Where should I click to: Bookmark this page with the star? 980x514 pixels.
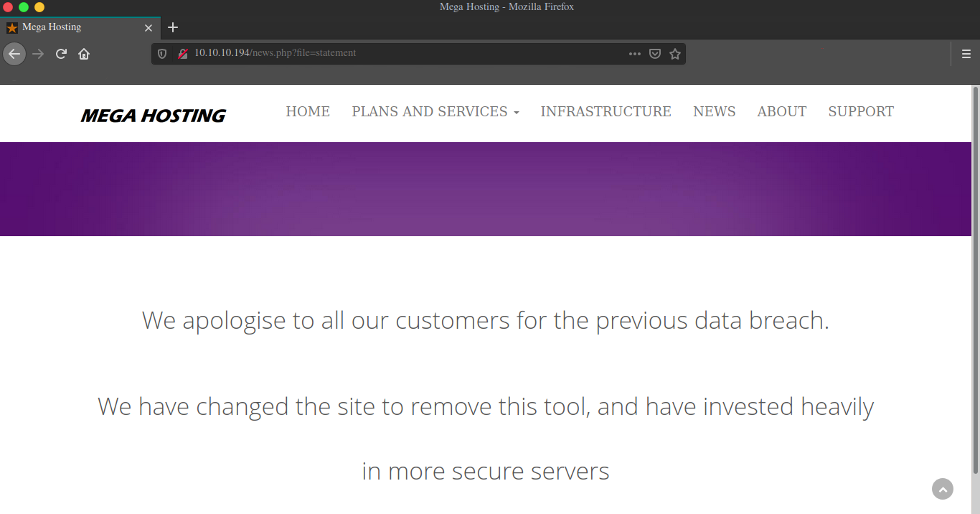(x=675, y=53)
